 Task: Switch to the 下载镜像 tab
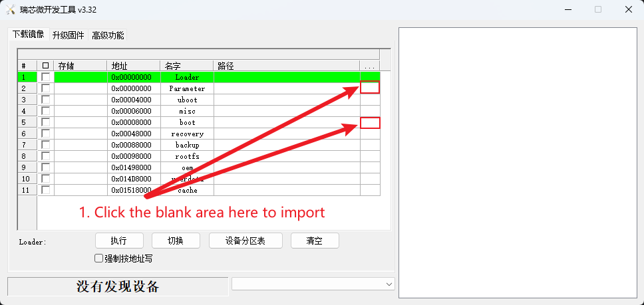[x=29, y=35]
